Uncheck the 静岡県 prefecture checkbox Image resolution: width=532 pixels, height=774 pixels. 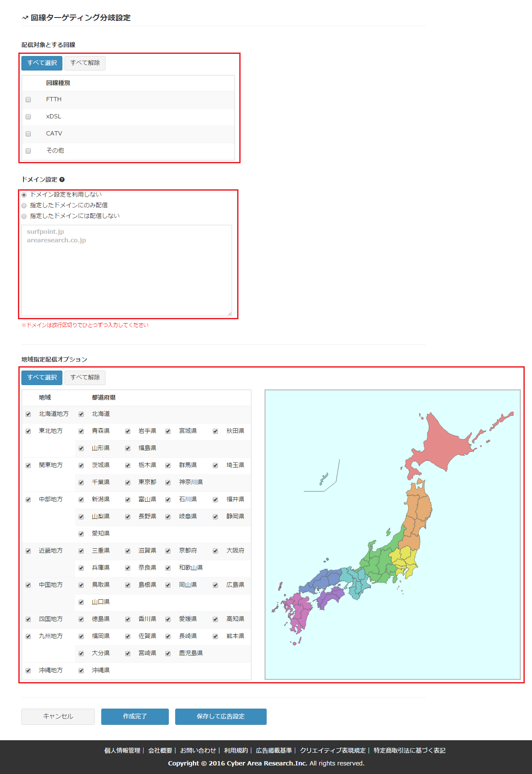tap(215, 517)
